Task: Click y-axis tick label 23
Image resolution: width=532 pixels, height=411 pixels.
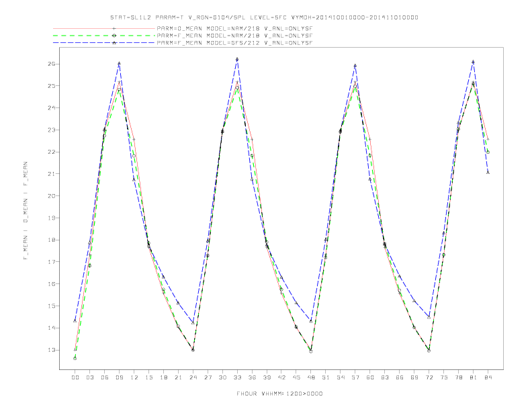Action: [x=52, y=130]
